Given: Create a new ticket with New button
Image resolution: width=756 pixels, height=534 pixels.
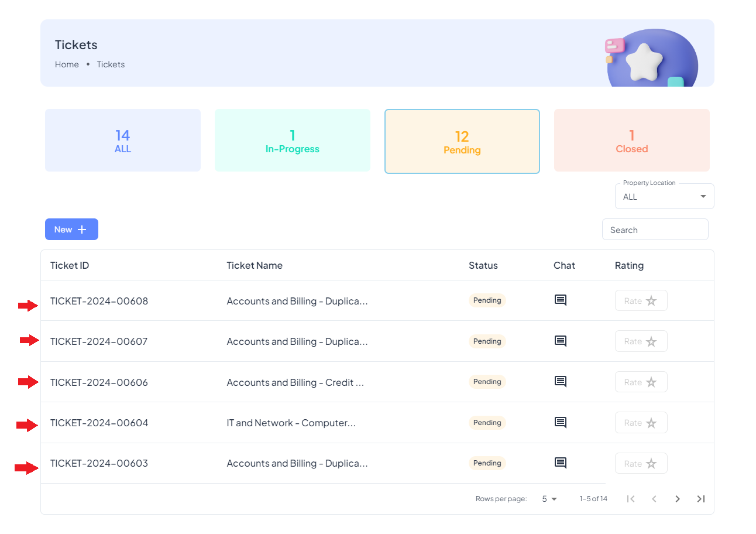Looking at the screenshot, I should click(71, 230).
